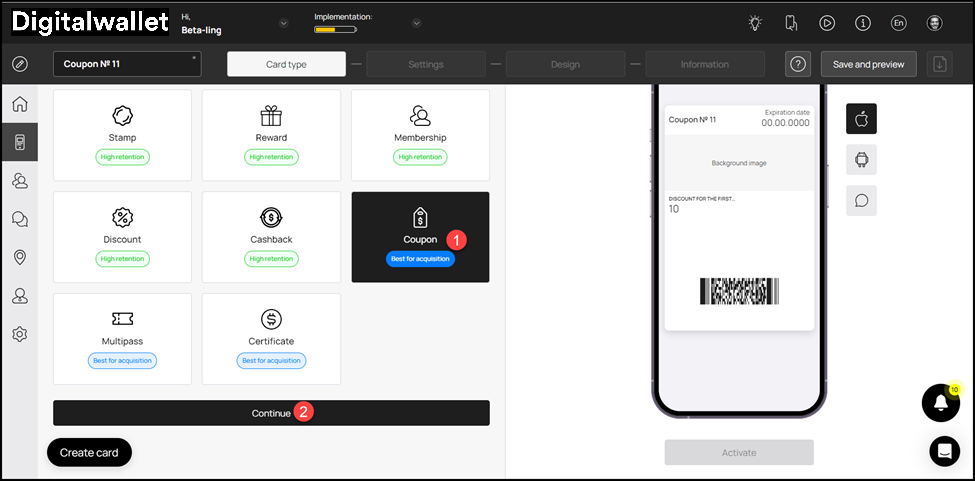Click the barcode in phone preview
This screenshot has height=481, width=975.
point(739,291)
